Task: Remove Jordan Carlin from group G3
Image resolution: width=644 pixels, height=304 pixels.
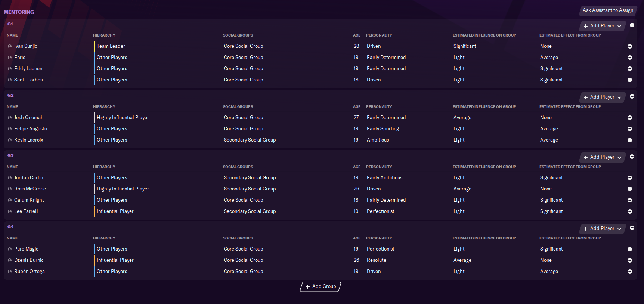Action: point(630,178)
